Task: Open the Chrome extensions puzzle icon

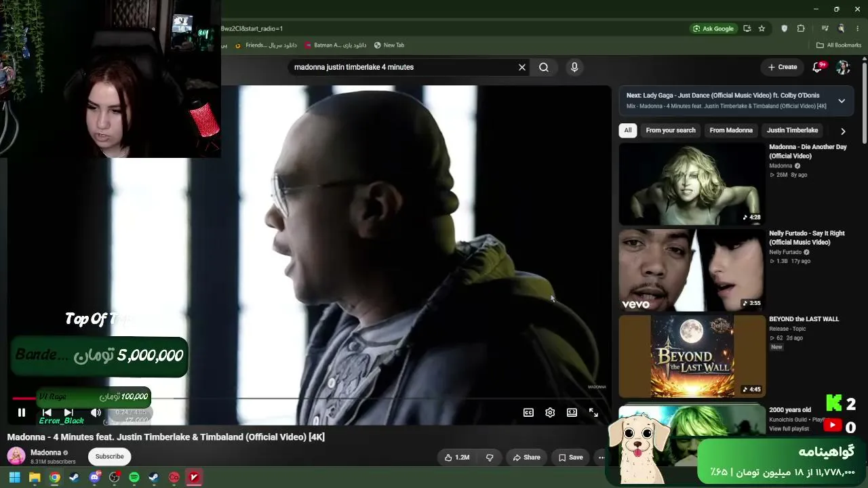Action: [801, 28]
